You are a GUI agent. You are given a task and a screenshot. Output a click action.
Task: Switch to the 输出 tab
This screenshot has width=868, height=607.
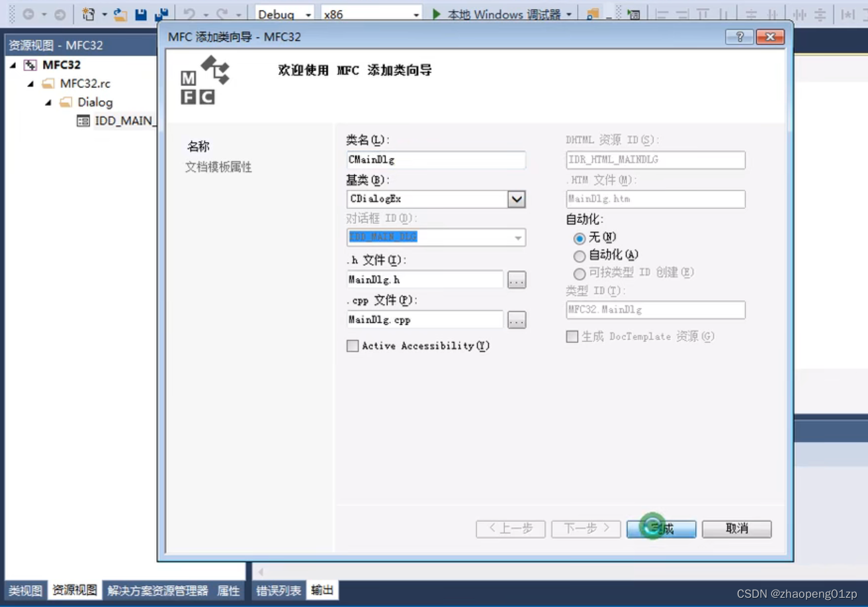point(322,590)
